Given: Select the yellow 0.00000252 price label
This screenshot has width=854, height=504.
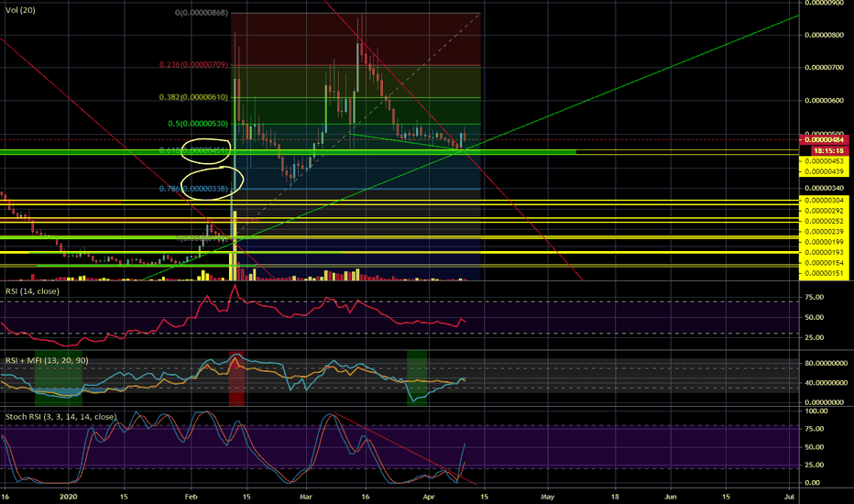Looking at the screenshot, I should (824, 221).
